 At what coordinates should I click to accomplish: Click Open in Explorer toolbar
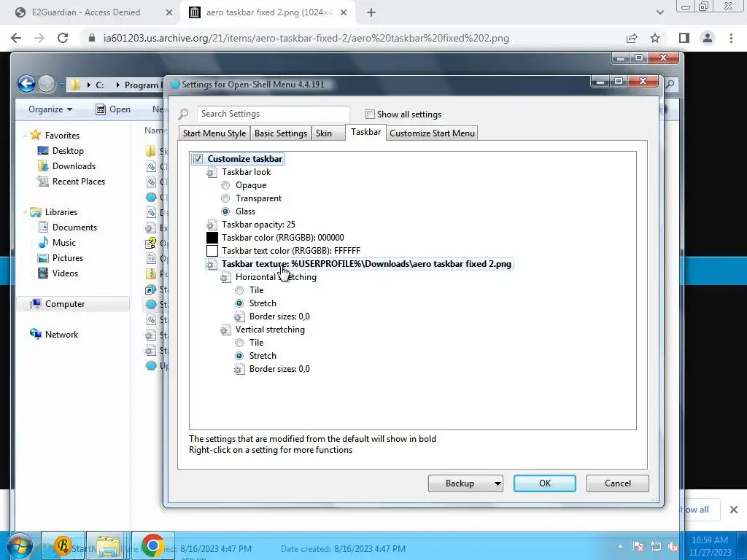[x=113, y=109]
